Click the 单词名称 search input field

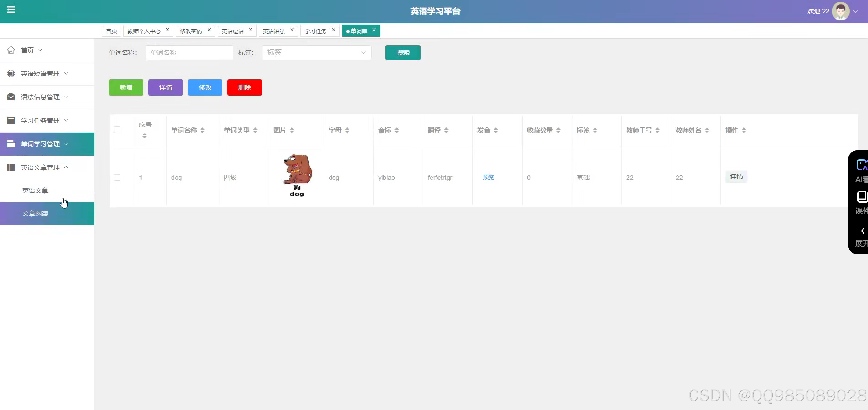[x=189, y=53]
